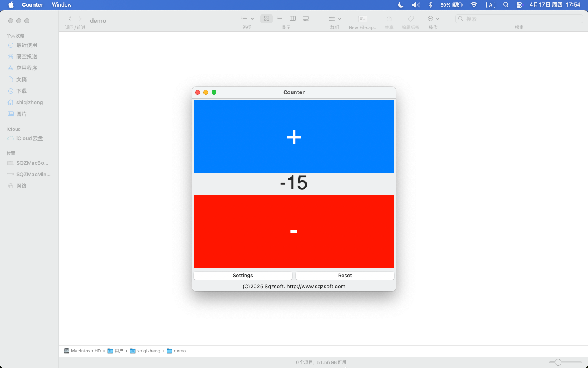588x368 pixels.
Task: Open the battery 80% status
Action: coord(451,5)
